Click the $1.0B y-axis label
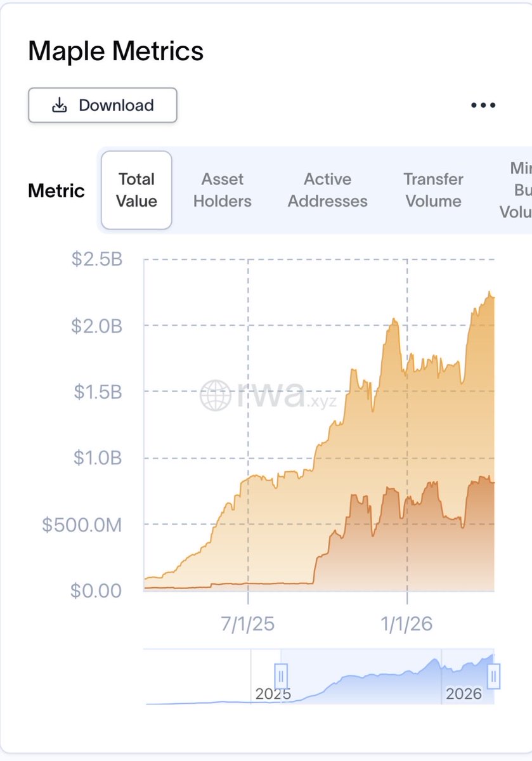The image size is (532, 761). coord(98,458)
